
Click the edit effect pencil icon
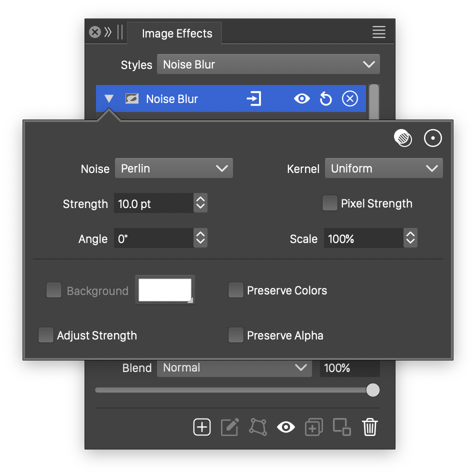click(229, 427)
